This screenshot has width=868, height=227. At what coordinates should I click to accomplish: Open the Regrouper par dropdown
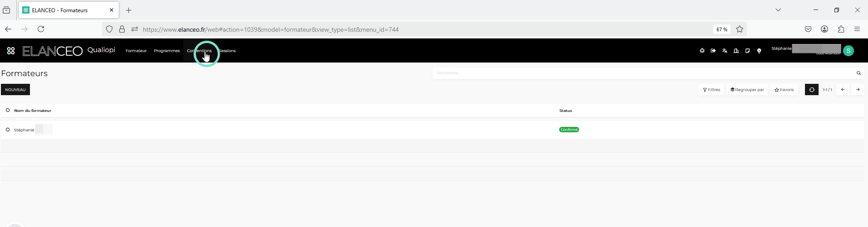pyautogui.click(x=747, y=90)
